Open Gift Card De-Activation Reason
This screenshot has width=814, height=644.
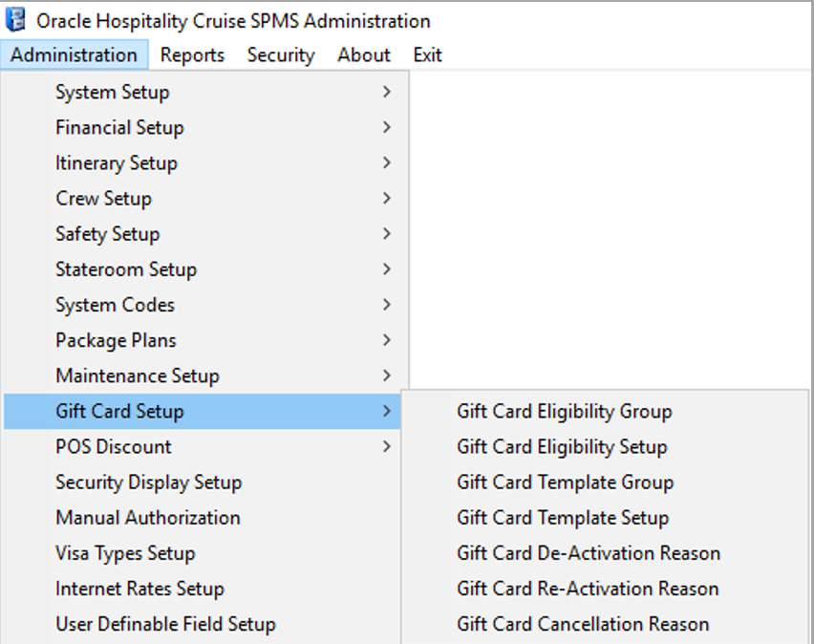pyautogui.click(x=605, y=553)
